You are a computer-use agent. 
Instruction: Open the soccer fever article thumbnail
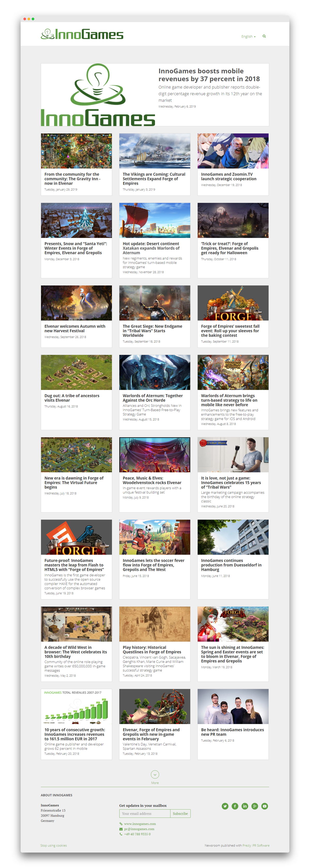pyautogui.click(x=154, y=537)
